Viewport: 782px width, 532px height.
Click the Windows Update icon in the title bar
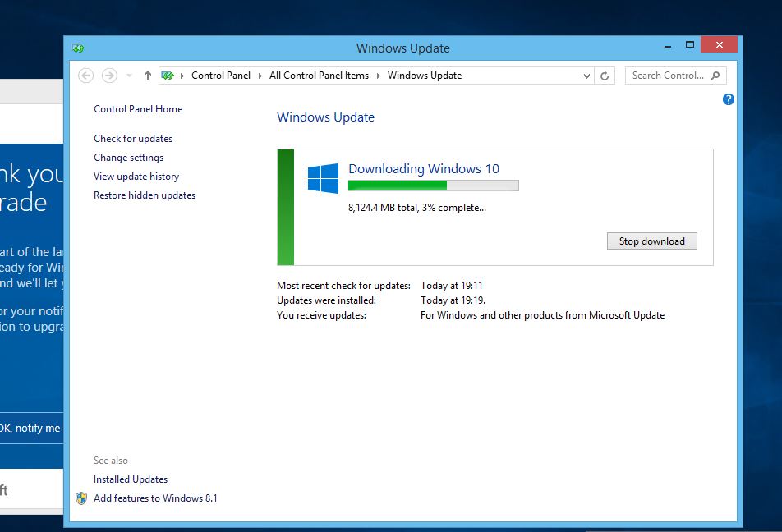click(78, 48)
